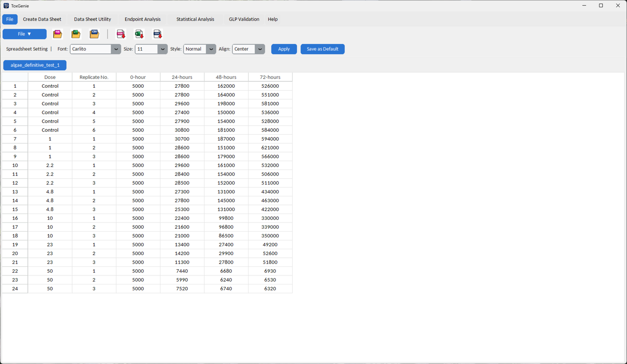Click the ToxGenie app logo icon
This screenshot has height=364, width=627.
pos(6,6)
